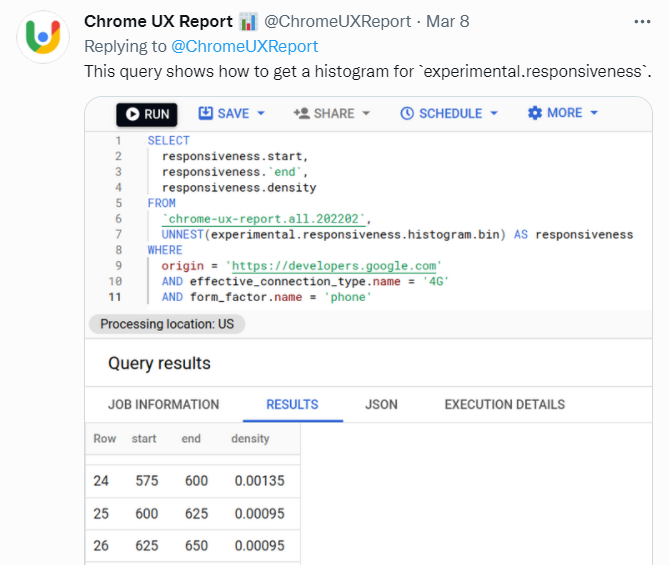Click the SHARE add-person icon
The height and width of the screenshot is (565, 670).
301,113
